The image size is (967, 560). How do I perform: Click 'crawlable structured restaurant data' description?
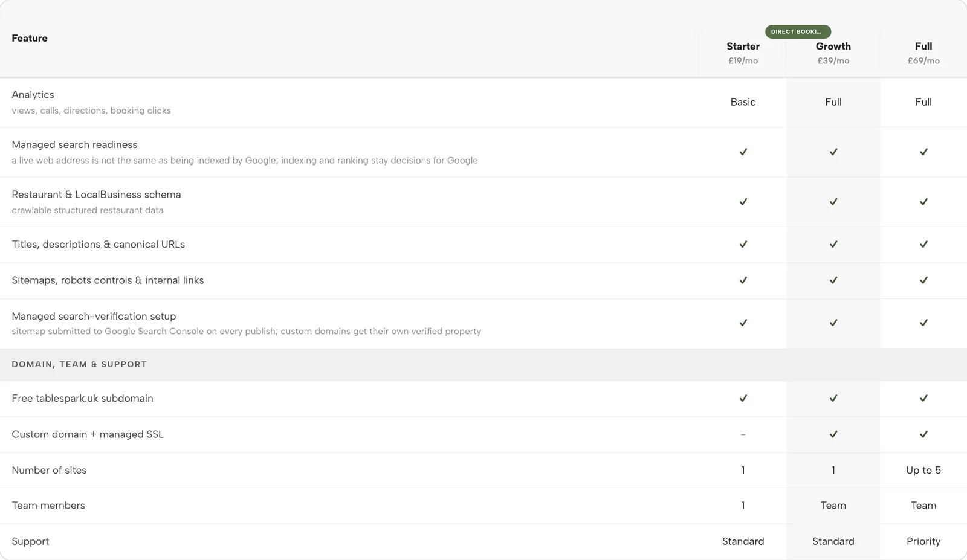point(88,210)
